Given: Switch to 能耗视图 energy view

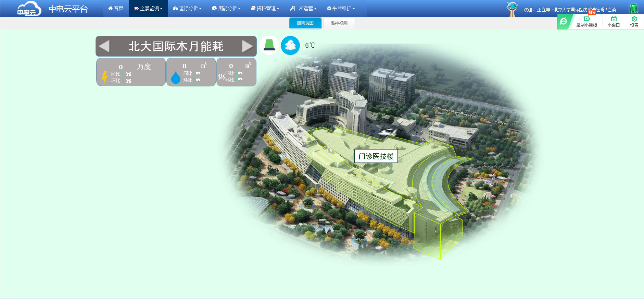Looking at the screenshot, I should click(305, 23).
